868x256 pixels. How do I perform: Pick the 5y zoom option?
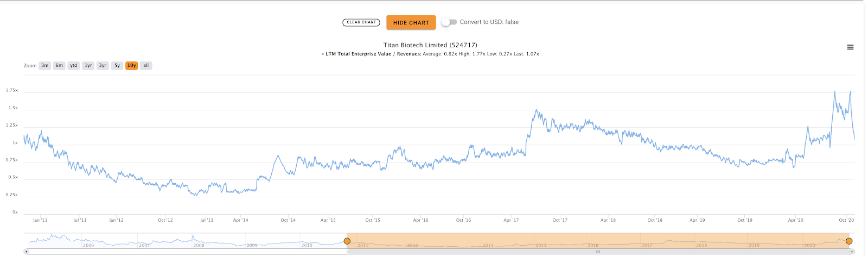(117, 66)
